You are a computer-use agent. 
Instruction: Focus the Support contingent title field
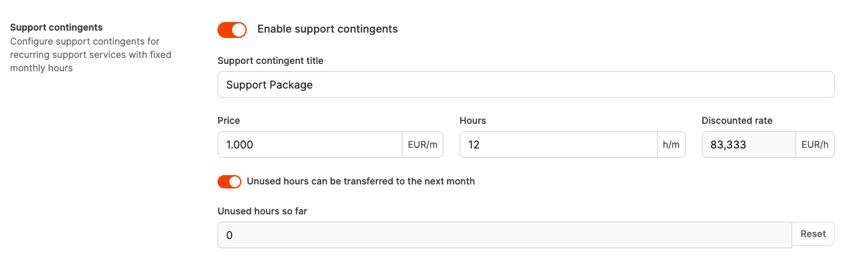(525, 85)
